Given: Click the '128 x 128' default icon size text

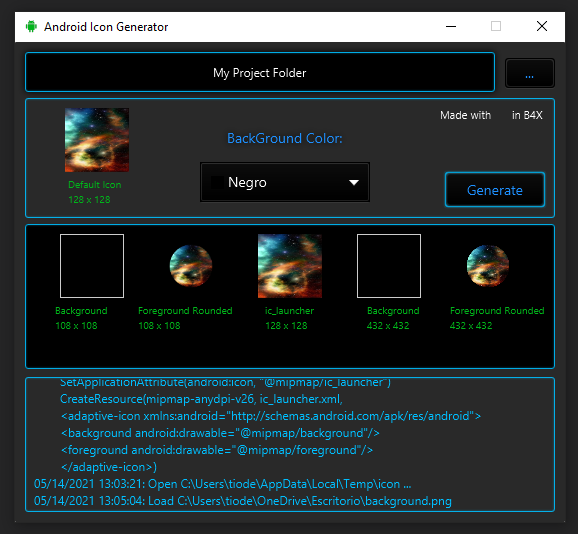Looking at the screenshot, I should pos(89,200).
